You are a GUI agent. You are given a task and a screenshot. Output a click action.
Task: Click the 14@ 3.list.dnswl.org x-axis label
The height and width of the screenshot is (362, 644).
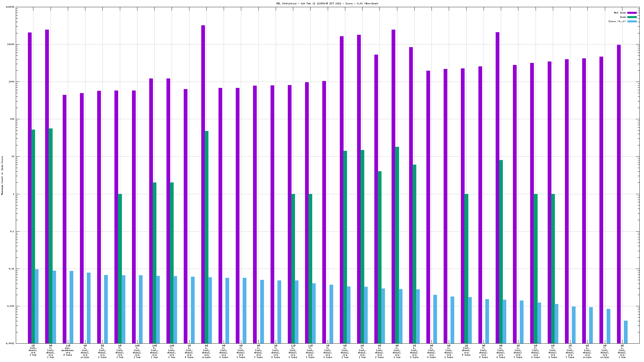point(137,351)
